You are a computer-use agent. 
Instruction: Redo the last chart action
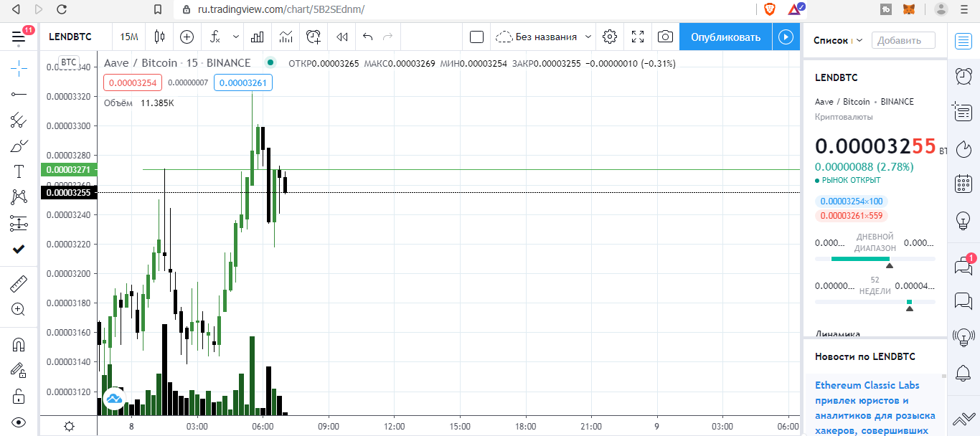point(388,37)
